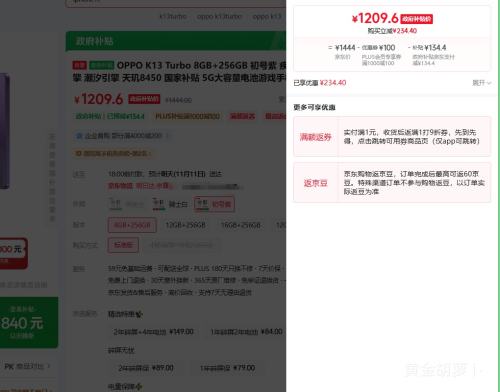Choose the ¥89.00 screen protection plan
500x392 pixels.
(146, 368)
